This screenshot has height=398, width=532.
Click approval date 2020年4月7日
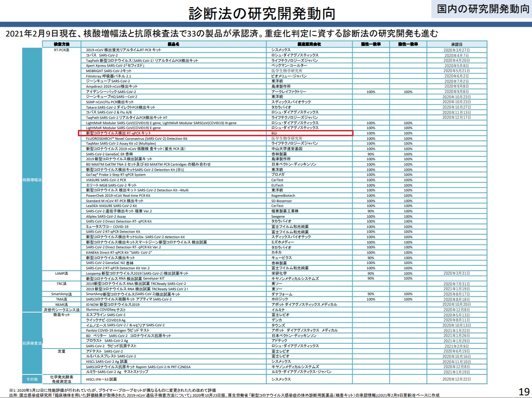457,55
